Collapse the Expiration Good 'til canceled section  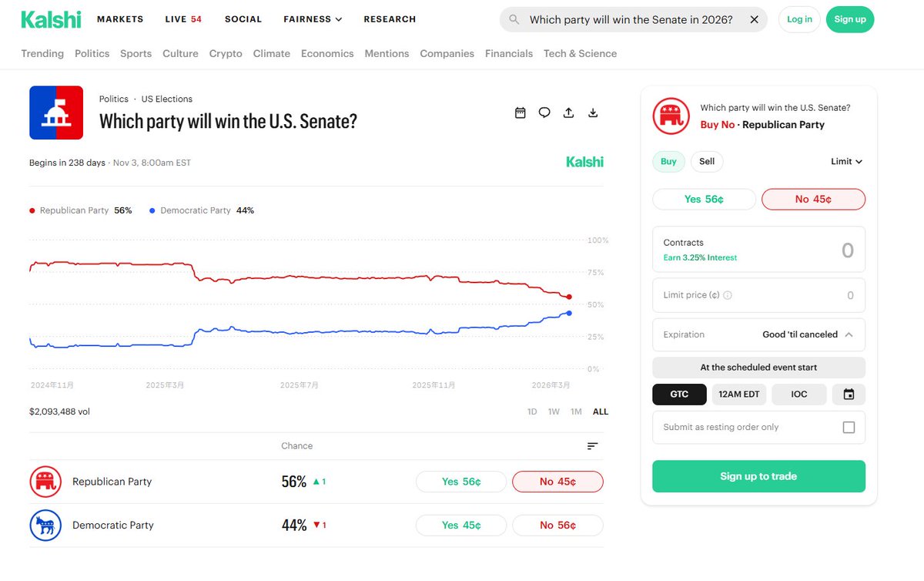849,334
